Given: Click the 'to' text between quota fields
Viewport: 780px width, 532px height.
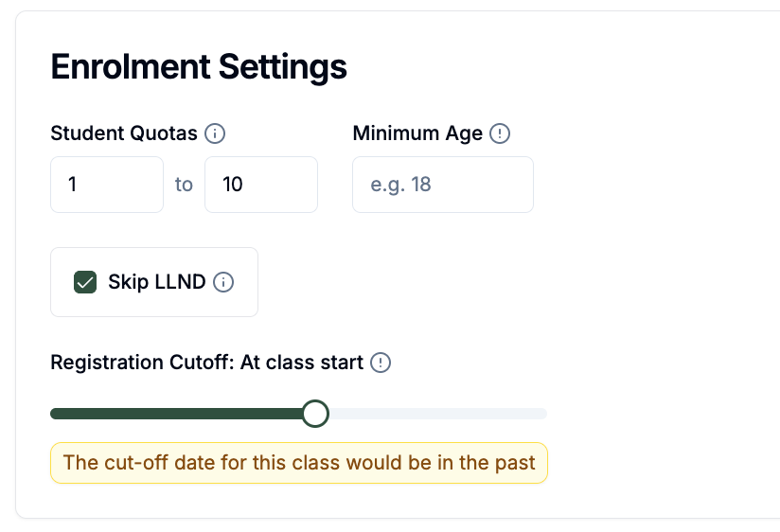Looking at the screenshot, I should (184, 185).
